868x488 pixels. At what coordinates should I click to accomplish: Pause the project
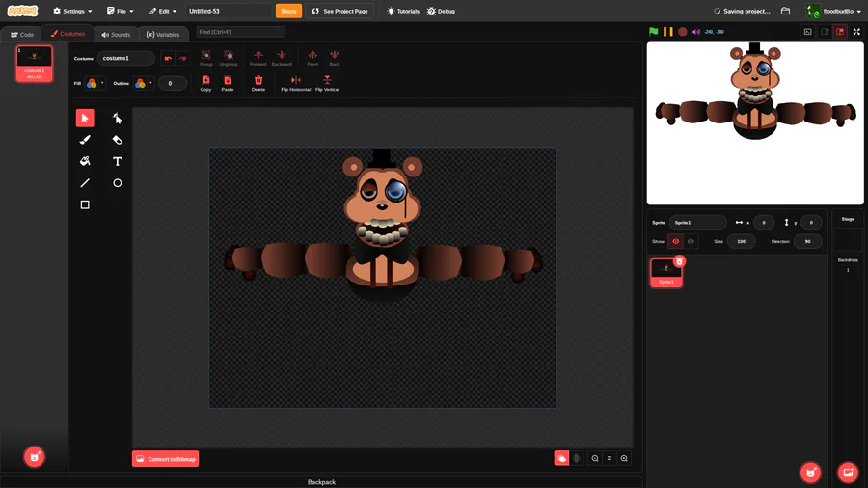point(668,32)
